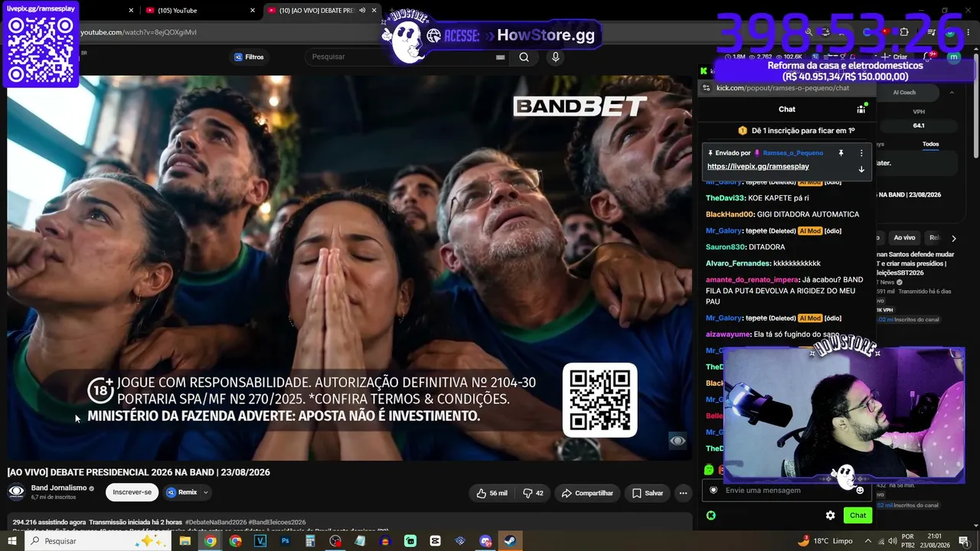This screenshot has width=980, height=551.
Task: Open the Windows Start menu
Action: point(12,541)
